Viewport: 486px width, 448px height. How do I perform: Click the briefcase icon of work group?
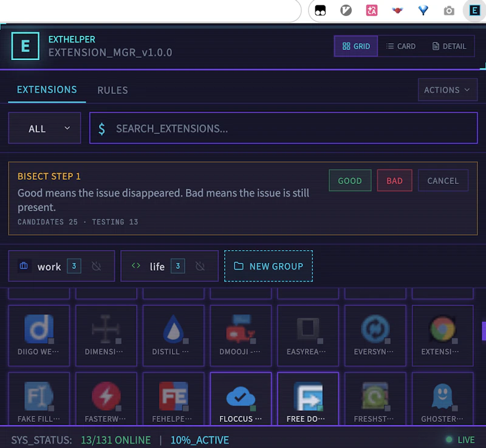[x=24, y=266]
